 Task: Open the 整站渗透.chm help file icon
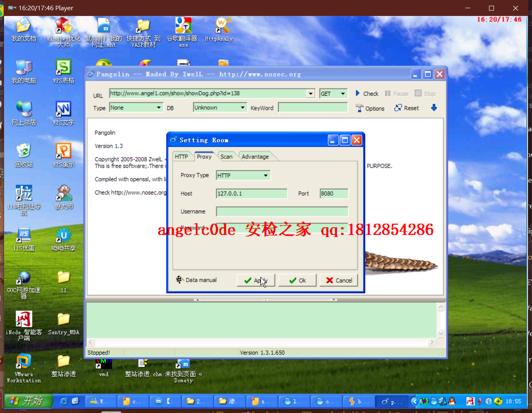pyautogui.click(x=143, y=368)
